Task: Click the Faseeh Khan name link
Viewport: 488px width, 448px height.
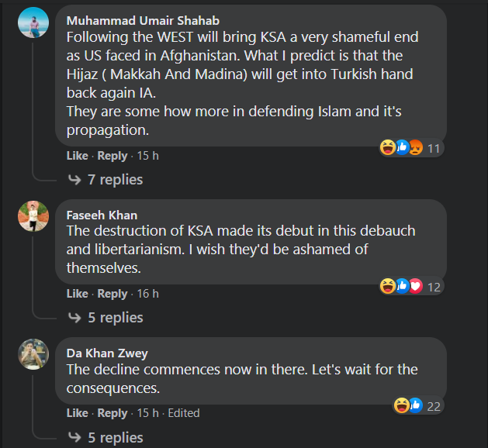Action: [x=102, y=215]
